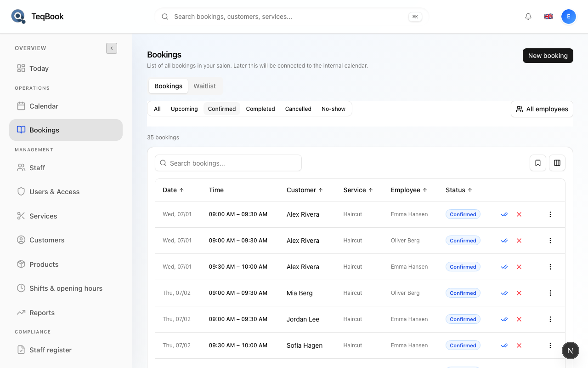This screenshot has height=368, width=588.
Task: Collapse the sidebar with the chevron button
Action: point(112,48)
